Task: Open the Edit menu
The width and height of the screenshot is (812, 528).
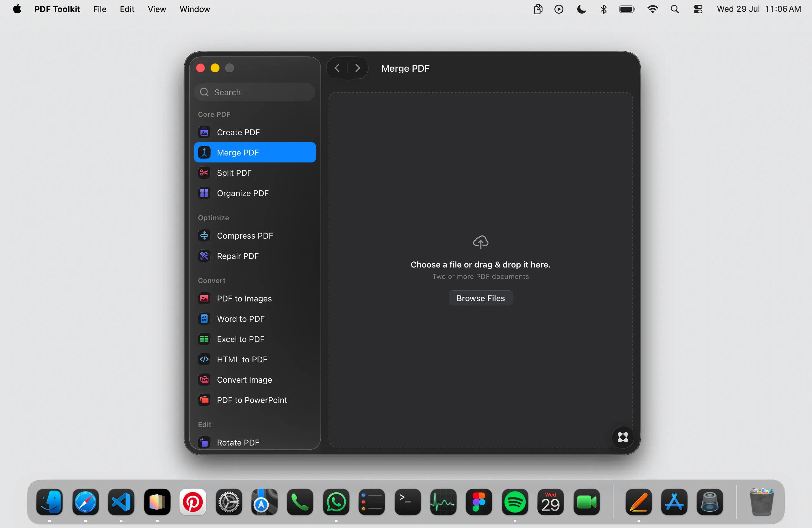Action: pos(127,9)
